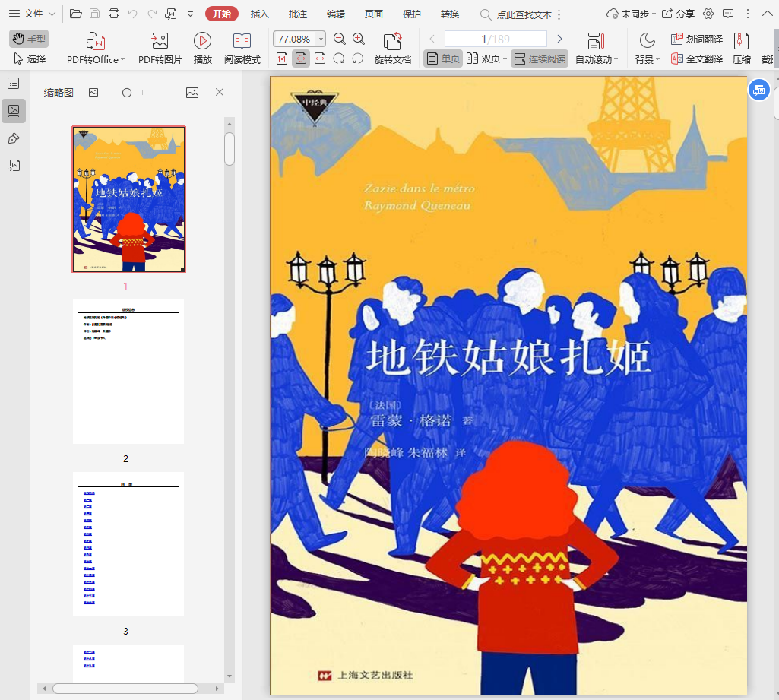Toggle continuous reading (连续阅读)
This screenshot has height=700, width=779.
point(540,59)
